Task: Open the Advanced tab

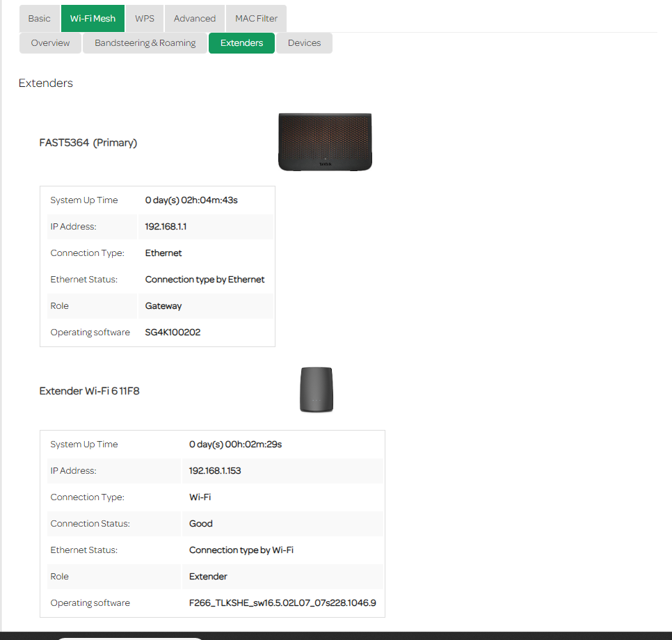Action: point(194,18)
